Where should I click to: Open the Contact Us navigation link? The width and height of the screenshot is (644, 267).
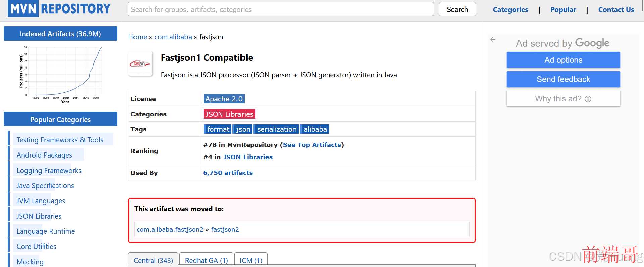pyautogui.click(x=616, y=10)
